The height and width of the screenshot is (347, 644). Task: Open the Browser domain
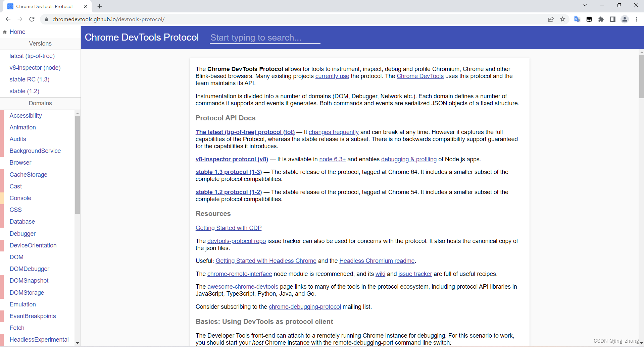[20, 163]
